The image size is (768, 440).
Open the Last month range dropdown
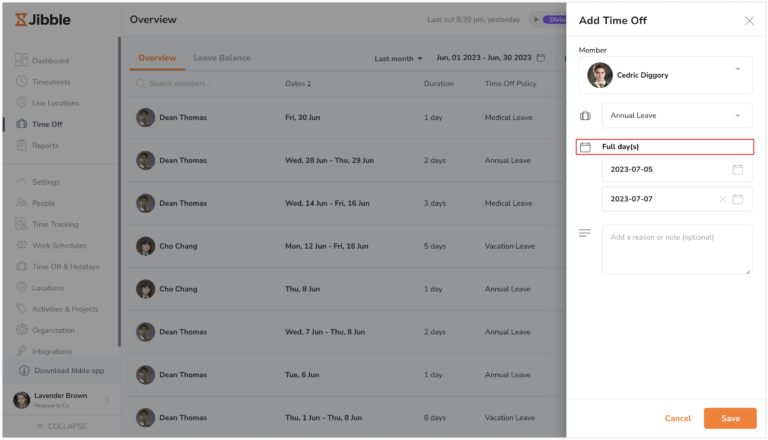click(x=398, y=59)
